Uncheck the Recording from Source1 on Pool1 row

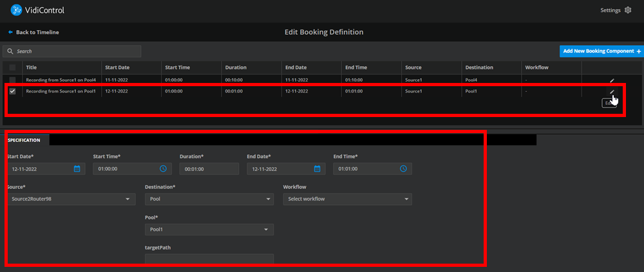(12, 91)
